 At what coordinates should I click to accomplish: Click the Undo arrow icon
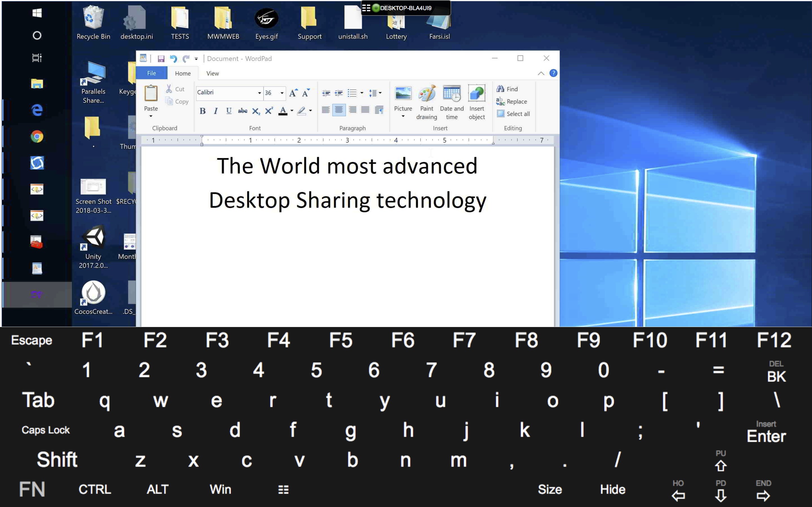pos(173,59)
